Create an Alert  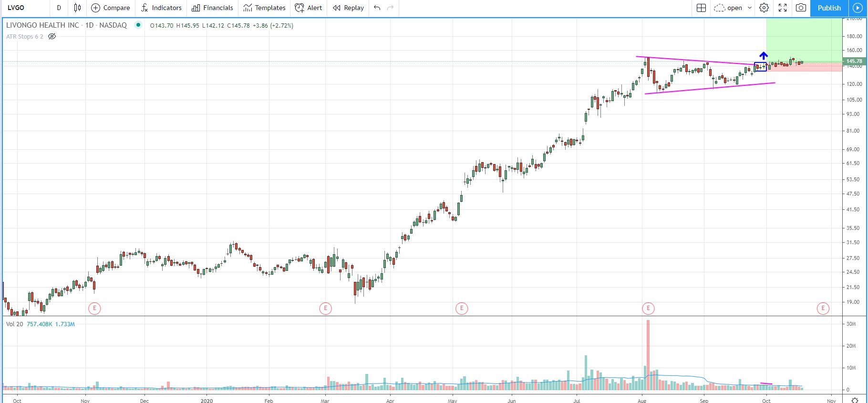pos(309,8)
